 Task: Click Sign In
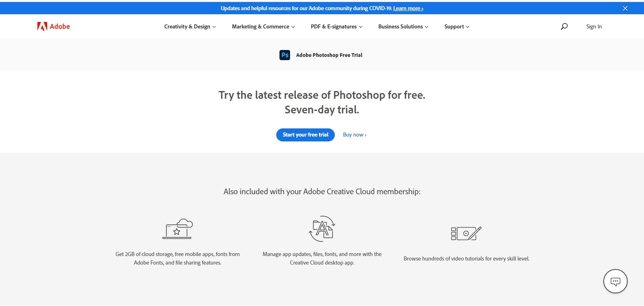coord(594,26)
